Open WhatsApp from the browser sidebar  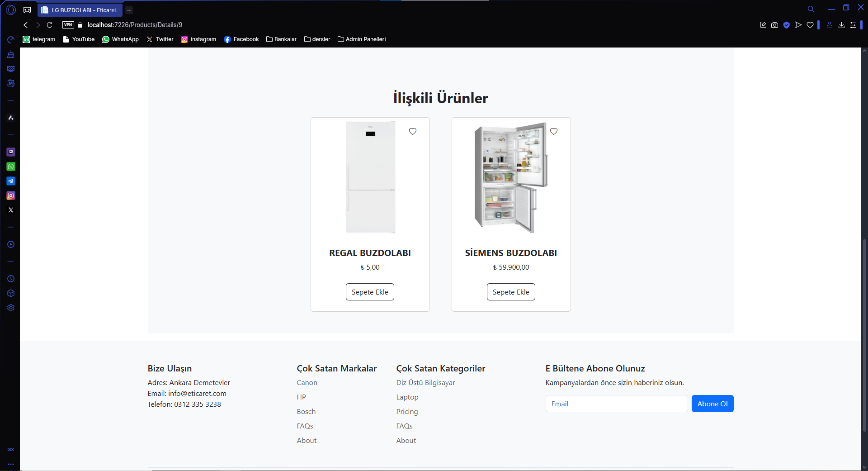[11, 167]
